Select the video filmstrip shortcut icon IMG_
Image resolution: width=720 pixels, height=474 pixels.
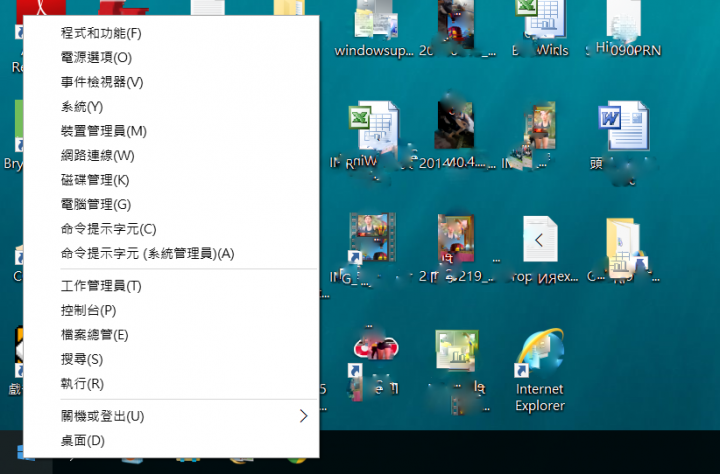click(x=372, y=239)
